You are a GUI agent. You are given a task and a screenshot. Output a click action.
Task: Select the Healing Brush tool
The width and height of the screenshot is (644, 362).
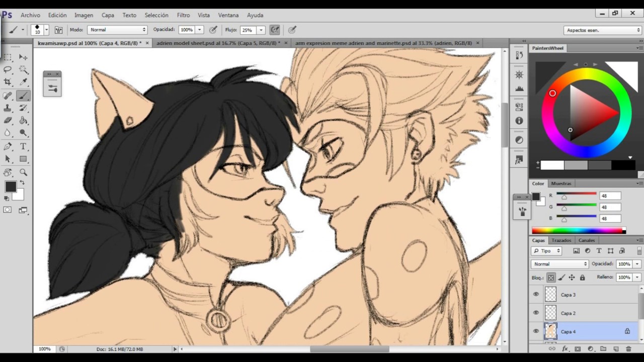[8, 96]
